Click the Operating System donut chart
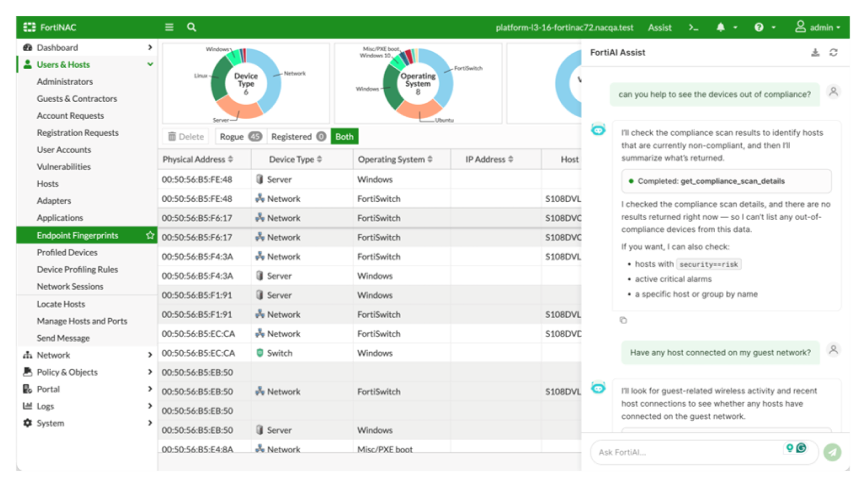This screenshot has width=866, height=487. click(418, 83)
